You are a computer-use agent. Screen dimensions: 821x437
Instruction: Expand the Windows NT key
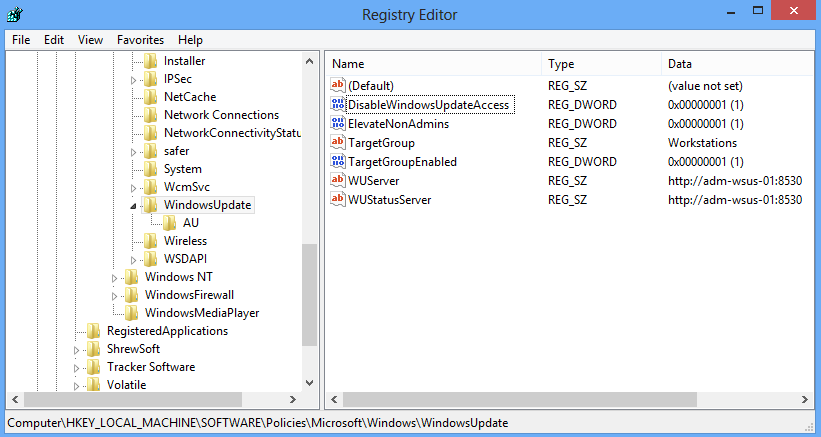click(115, 278)
